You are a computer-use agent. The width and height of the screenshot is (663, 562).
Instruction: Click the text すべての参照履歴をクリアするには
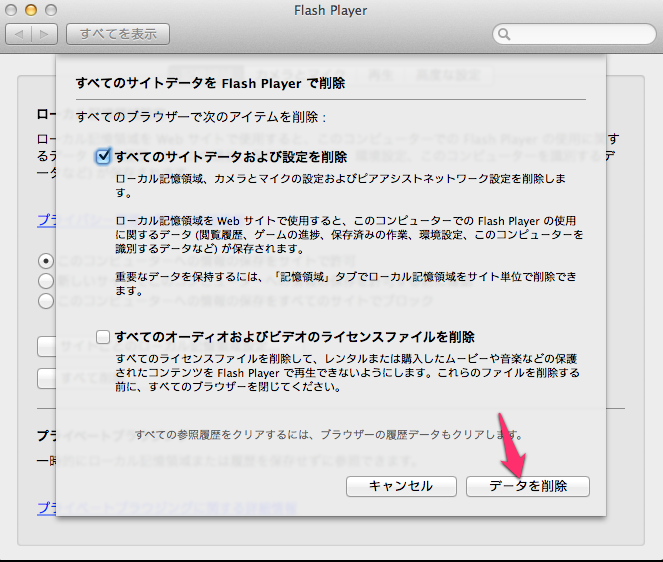click(x=222, y=434)
